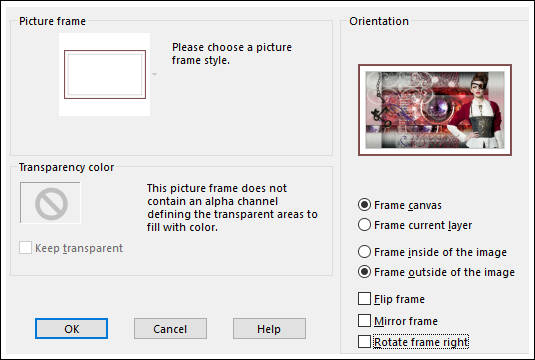Click the Orientation group label
This screenshot has width=535, height=360.
(x=379, y=21)
